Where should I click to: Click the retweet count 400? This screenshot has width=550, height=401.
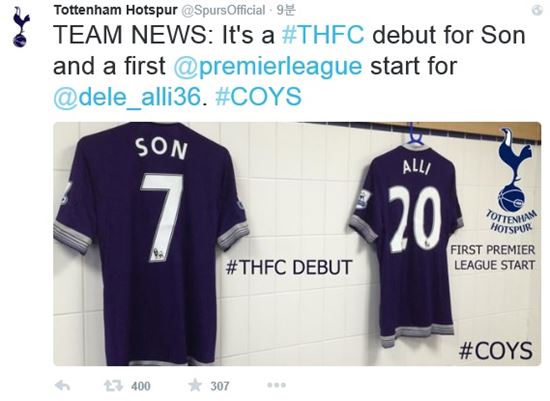pyautogui.click(x=141, y=386)
